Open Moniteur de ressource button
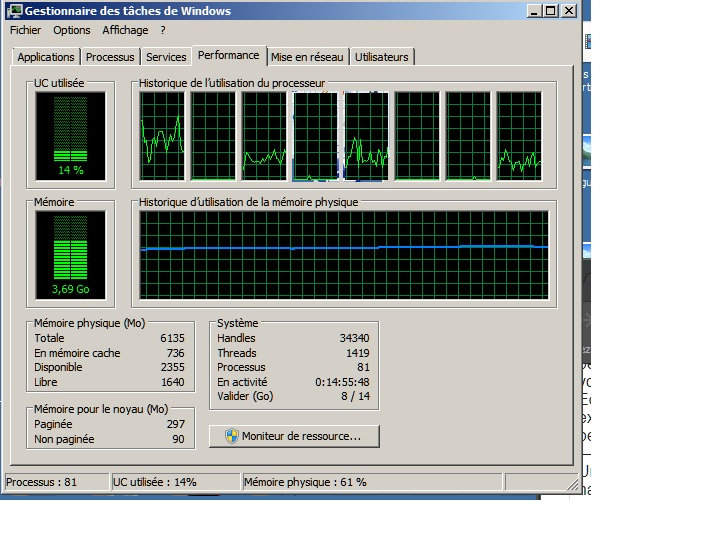 (294, 436)
